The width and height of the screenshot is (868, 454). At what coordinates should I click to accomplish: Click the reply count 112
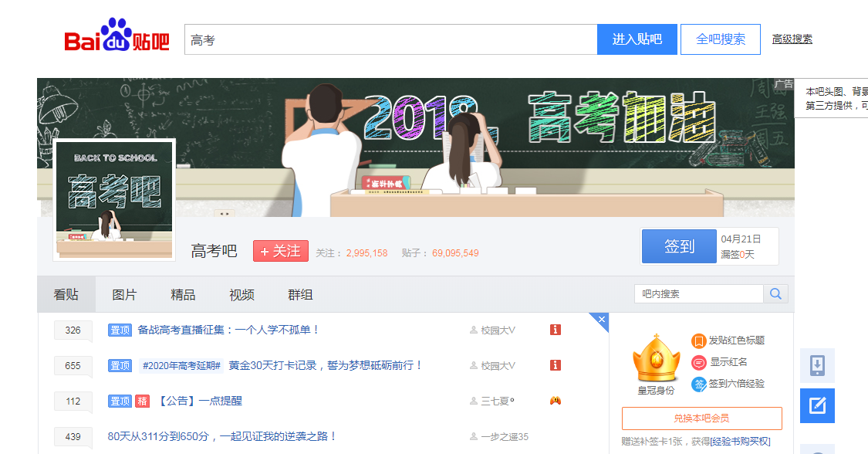pos(73,401)
